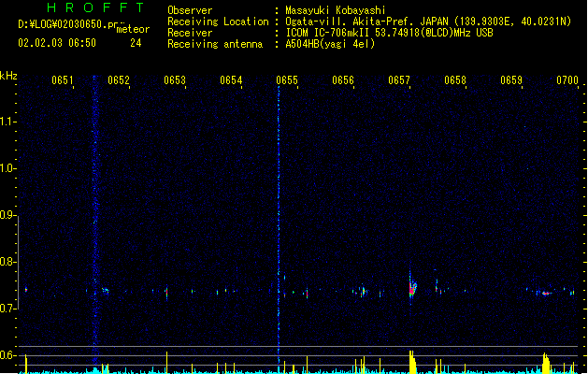This screenshot has width=588, height=374.
Task: Click the 1.0 frequency axis label
Action: point(7,168)
